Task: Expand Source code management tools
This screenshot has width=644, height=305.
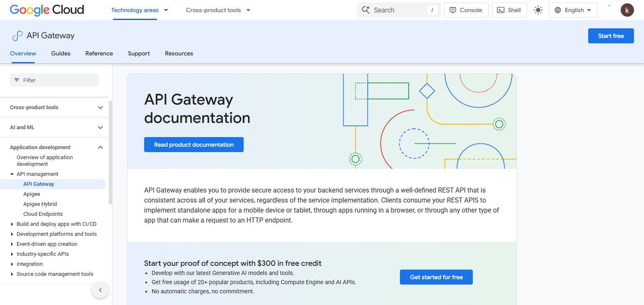Action: click(x=12, y=274)
